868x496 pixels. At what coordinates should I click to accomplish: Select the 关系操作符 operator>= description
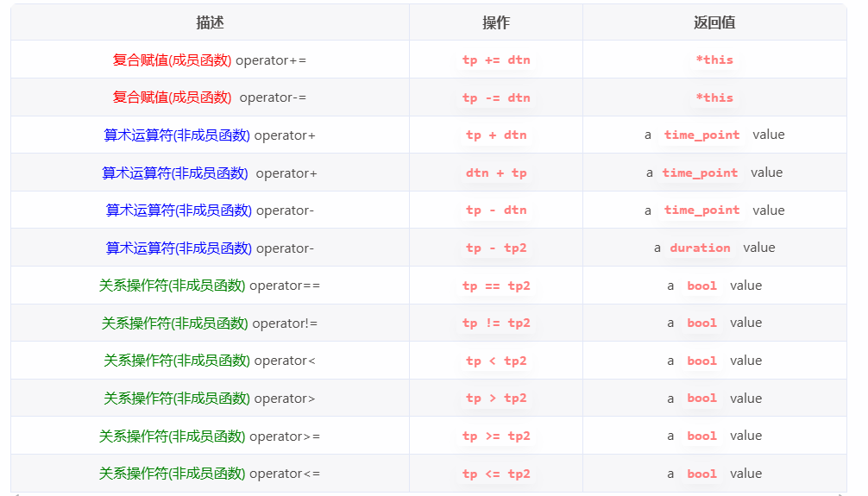click(210, 436)
